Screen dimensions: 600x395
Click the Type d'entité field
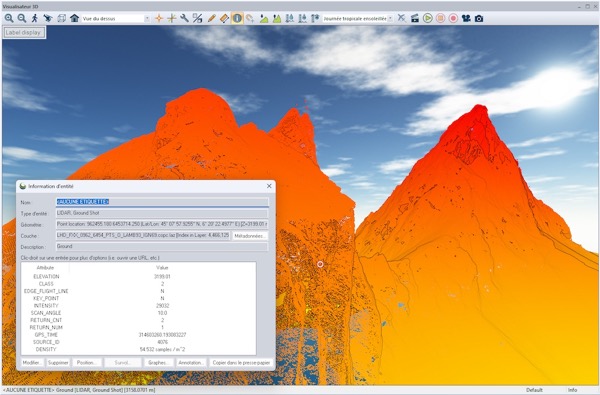coord(162,213)
